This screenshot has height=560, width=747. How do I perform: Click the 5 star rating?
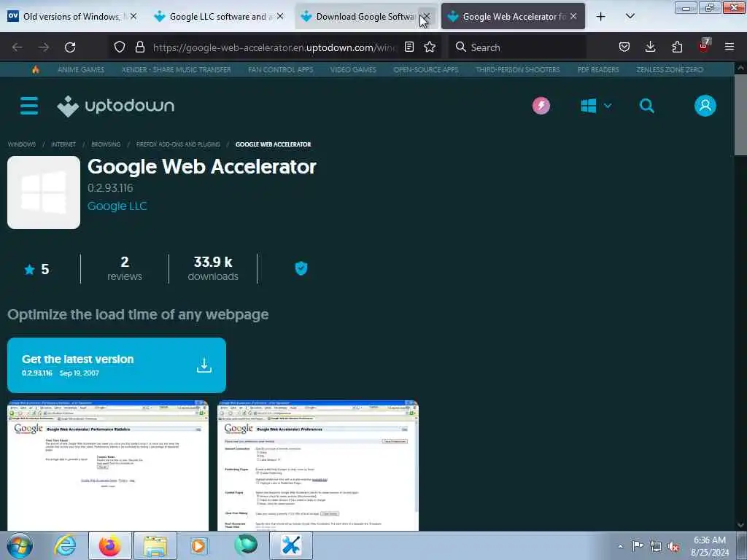(36, 270)
